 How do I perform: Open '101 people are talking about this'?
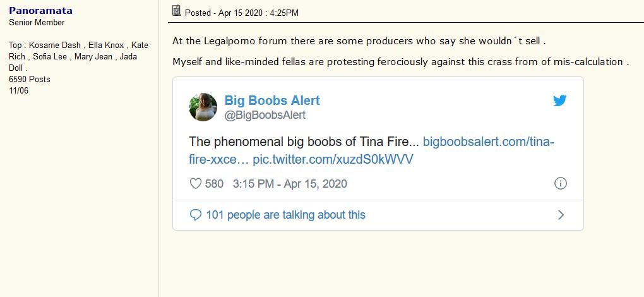tap(285, 215)
